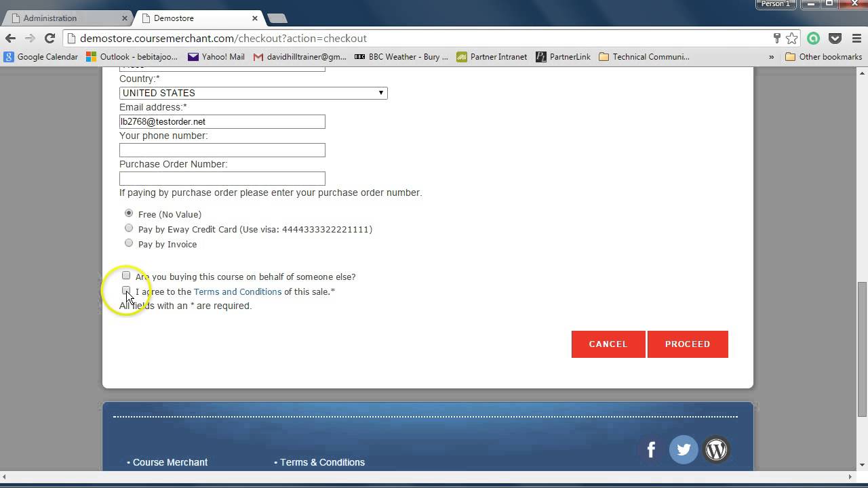The image size is (868, 488).
Task: Click the scroll-up arrow of the vertical scrollbar
Action: (862, 73)
